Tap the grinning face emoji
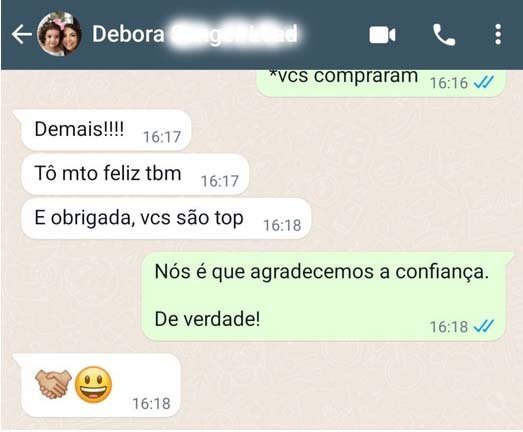Screen dimensions: 523x432 coord(93,384)
